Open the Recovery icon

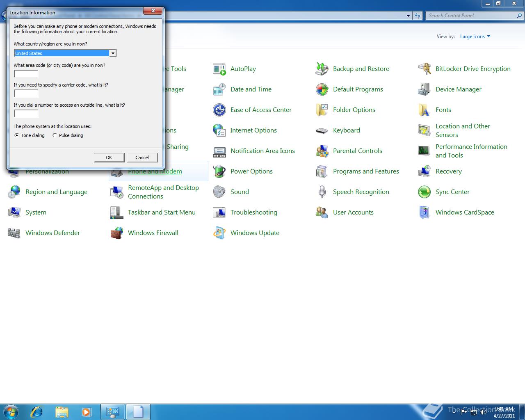click(425, 171)
